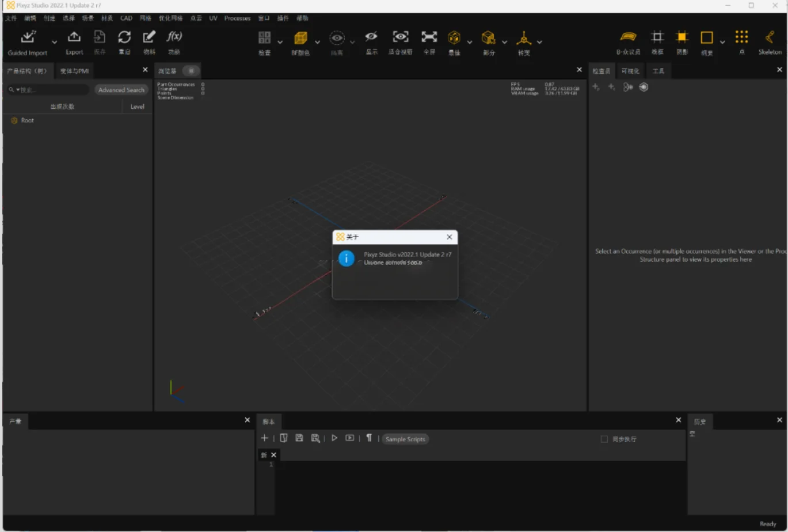This screenshot has width=788, height=532.
Task: Expand dropdown arrow beside BF color cube
Action: 317,42
